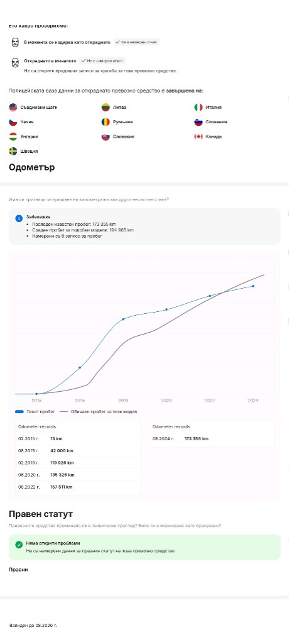Click the Lithuania flag icon
Image resolution: width=289 pixels, height=644 pixels.
106,107
